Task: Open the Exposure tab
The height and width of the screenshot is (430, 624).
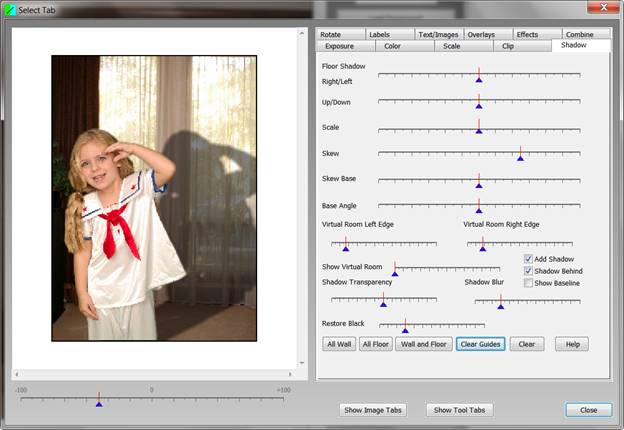Action: click(339, 46)
